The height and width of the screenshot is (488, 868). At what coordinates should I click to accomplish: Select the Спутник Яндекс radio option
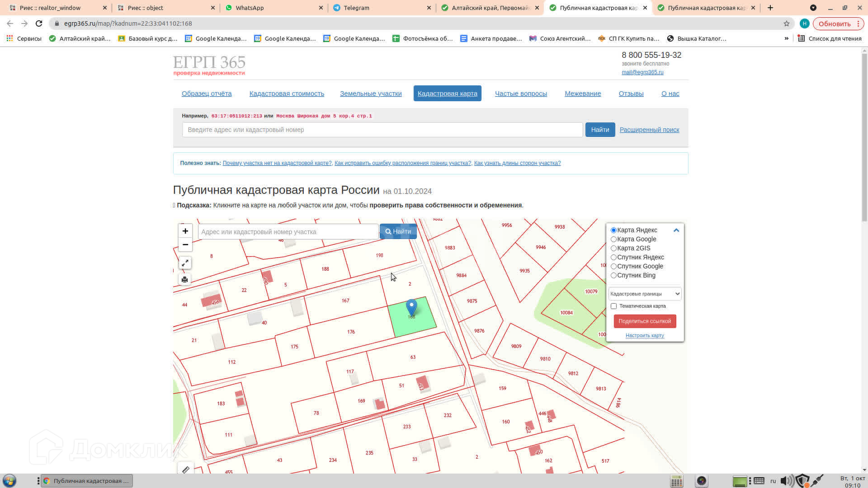tap(613, 258)
